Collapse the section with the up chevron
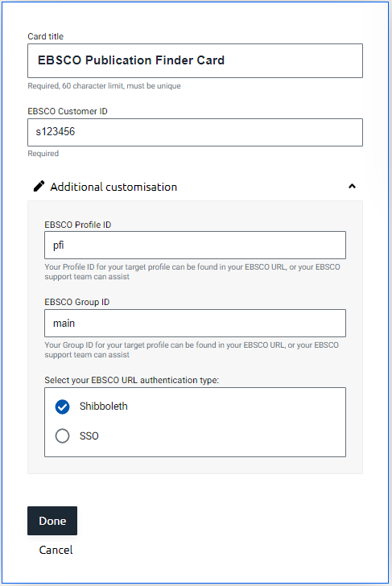Viewport: 392px width, 586px height. click(352, 186)
